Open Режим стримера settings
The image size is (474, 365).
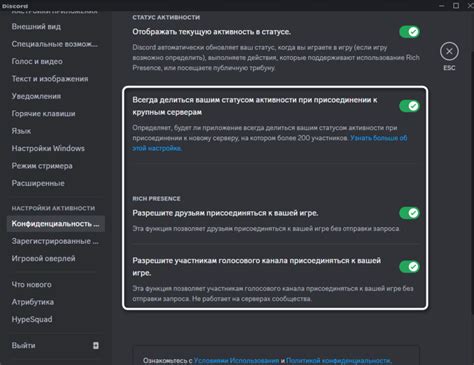pos(56,166)
